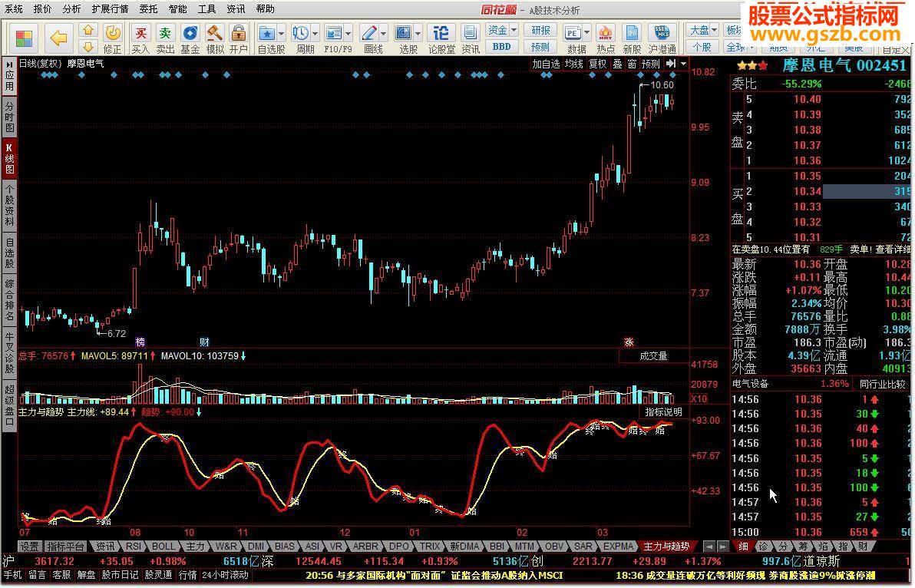
Task: Toggle 窗 window split mode
Action: click(632, 64)
